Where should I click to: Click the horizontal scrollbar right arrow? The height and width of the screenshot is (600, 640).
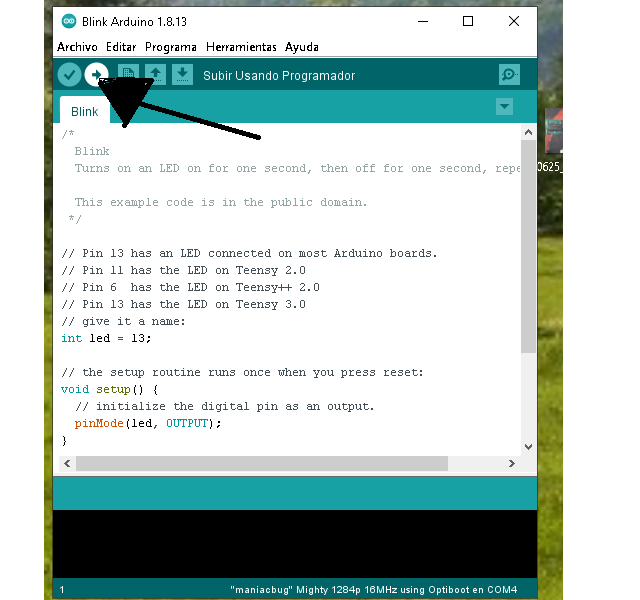[x=512, y=464]
